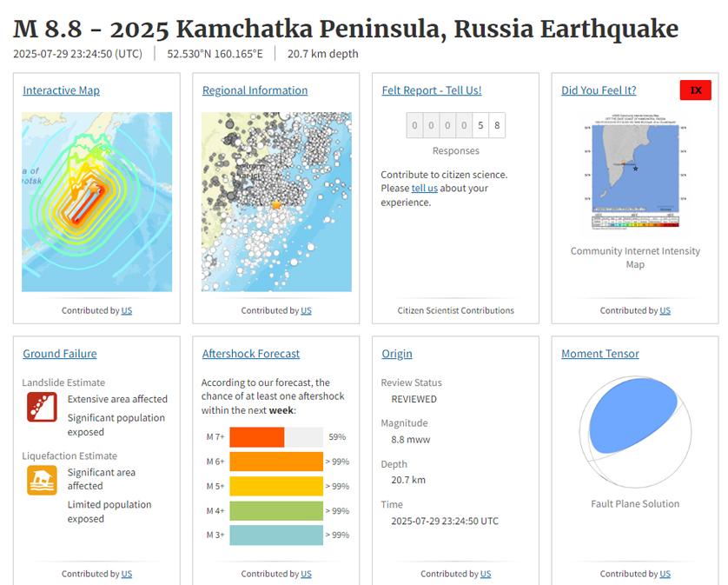Open the Aftershock Forecast details
Image resolution: width=728 pixels, height=585 pixels.
(x=251, y=354)
